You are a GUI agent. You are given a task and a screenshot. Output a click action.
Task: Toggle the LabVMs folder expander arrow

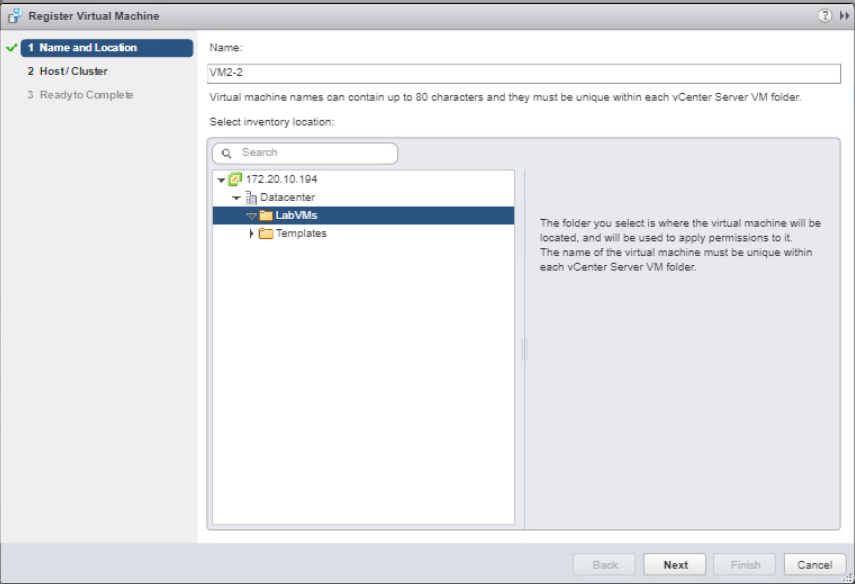pos(251,216)
